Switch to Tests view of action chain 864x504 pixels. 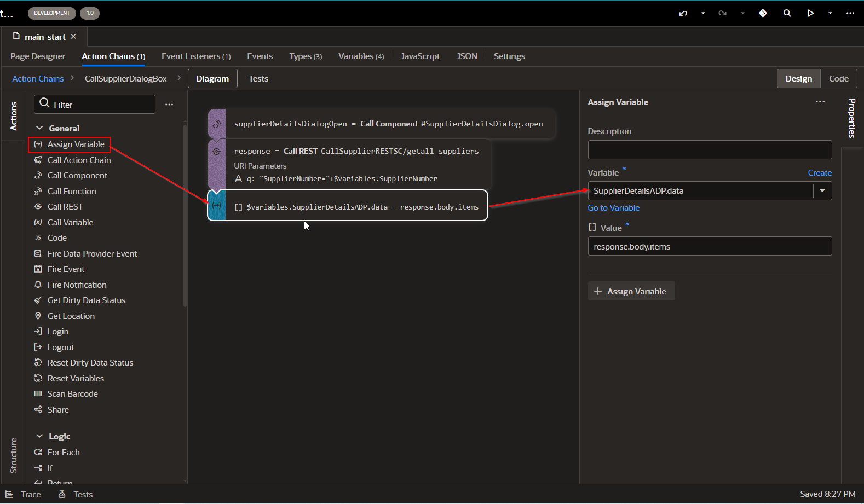258,78
